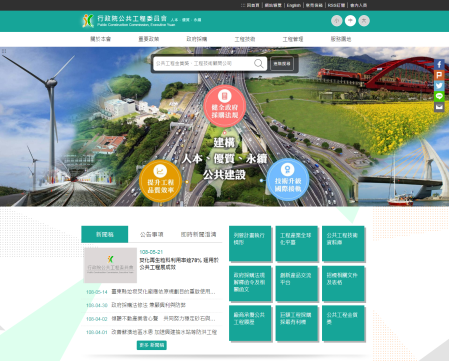Image resolution: width=449 pixels, height=361 pixels.
Task: Open the 網站導覽 sitemap link
Action: [273, 5]
